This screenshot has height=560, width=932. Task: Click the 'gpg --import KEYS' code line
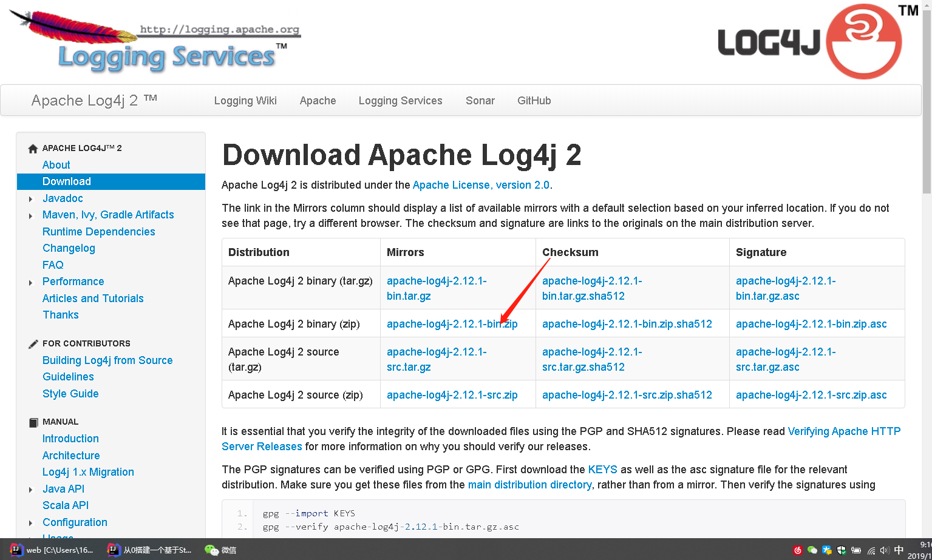309,513
